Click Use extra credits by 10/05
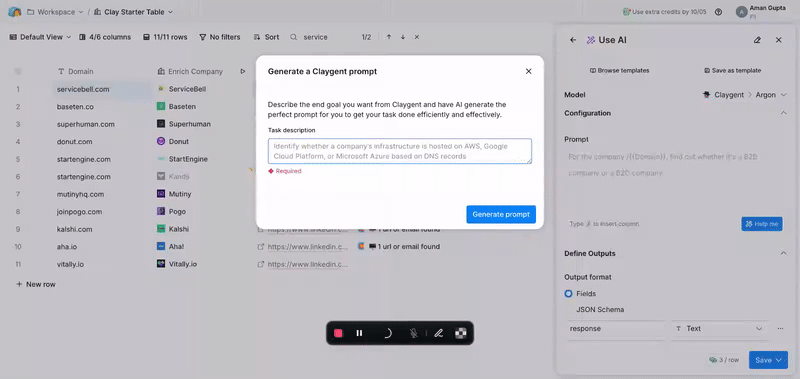 coord(664,12)
